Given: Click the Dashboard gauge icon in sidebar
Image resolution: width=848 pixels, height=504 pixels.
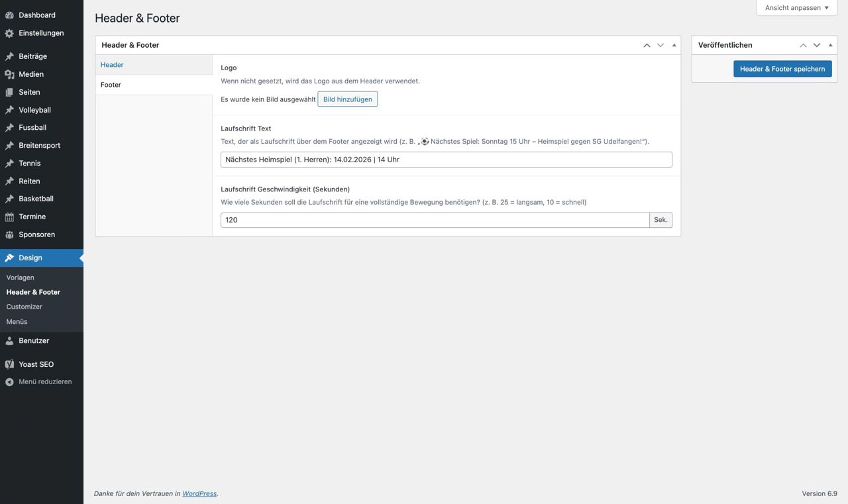Looking at the screenshot, I should 9,15.
